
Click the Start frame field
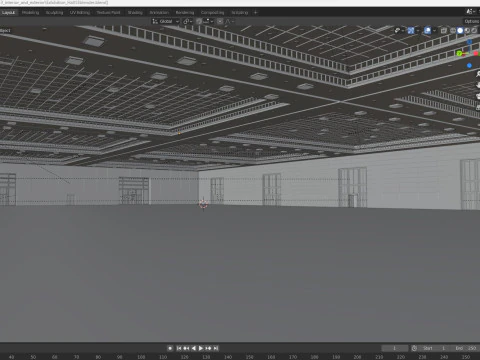click(434, 348)
